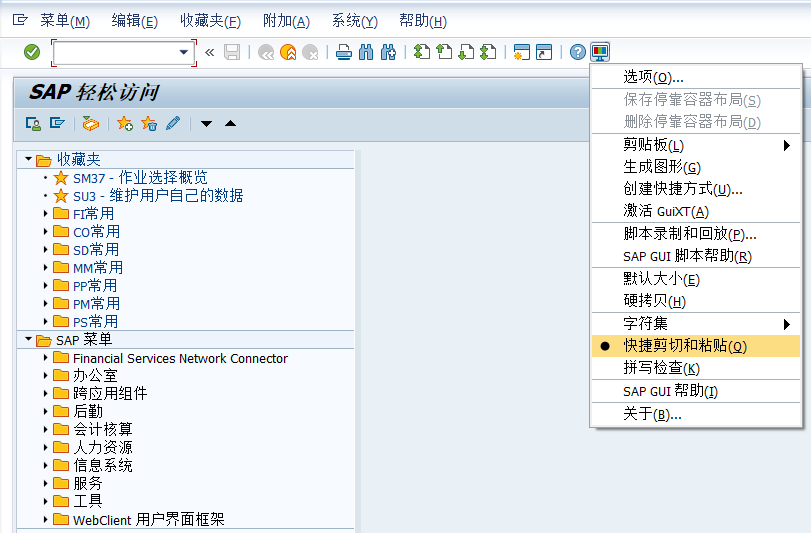Click the Delete Favorites star icon
811x533 pixels.
point(149,124)
